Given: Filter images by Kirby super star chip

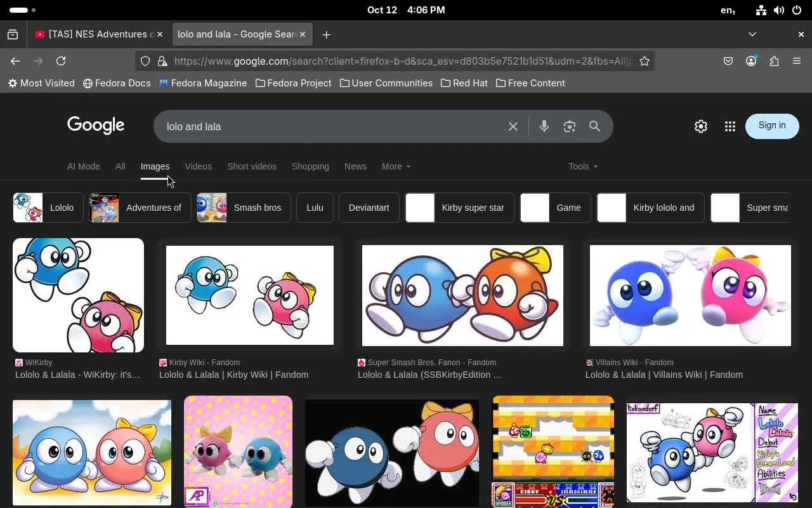Looking at the screenshot, I should 460,208.
